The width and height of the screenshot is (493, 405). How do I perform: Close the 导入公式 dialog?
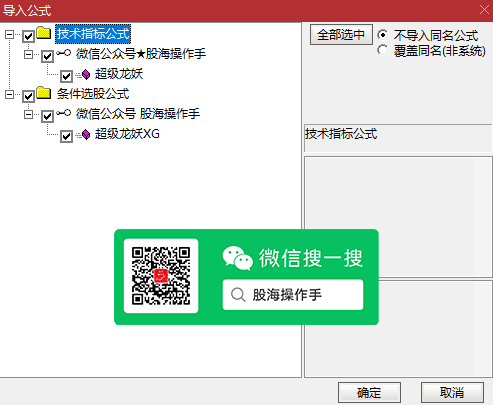484,10
